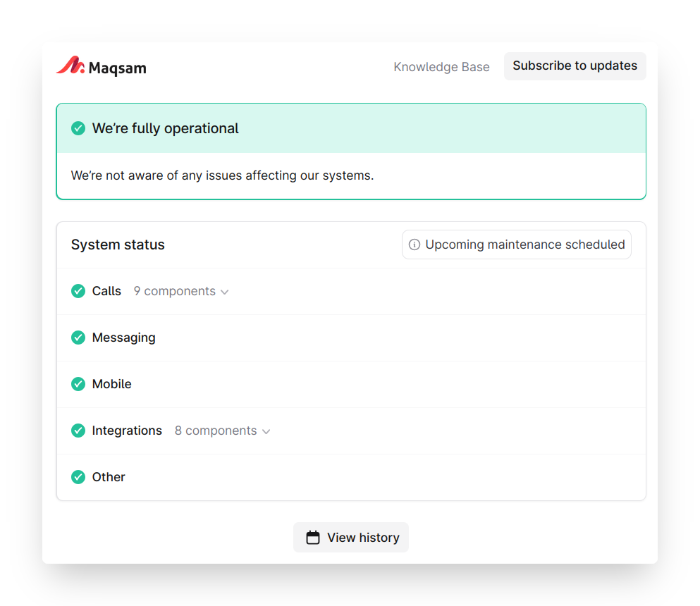Click the Messaging status check icon

pos(78,338)
